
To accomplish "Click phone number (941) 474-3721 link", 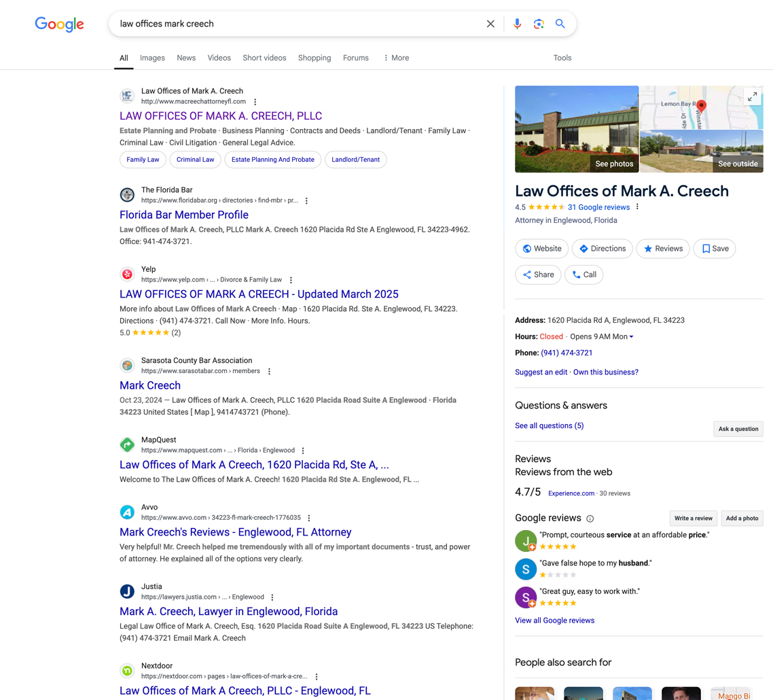I will (567, 353).
